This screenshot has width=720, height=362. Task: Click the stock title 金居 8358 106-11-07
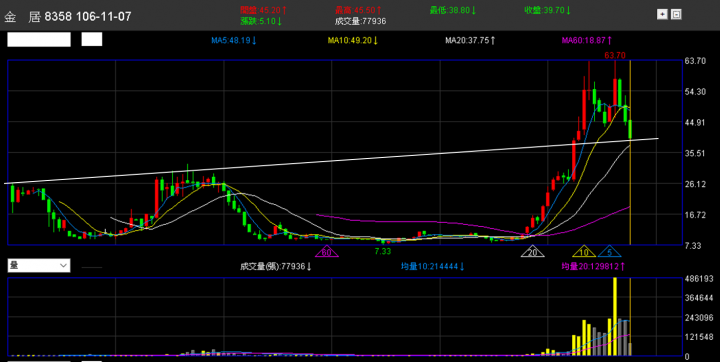tap(68, 17)
